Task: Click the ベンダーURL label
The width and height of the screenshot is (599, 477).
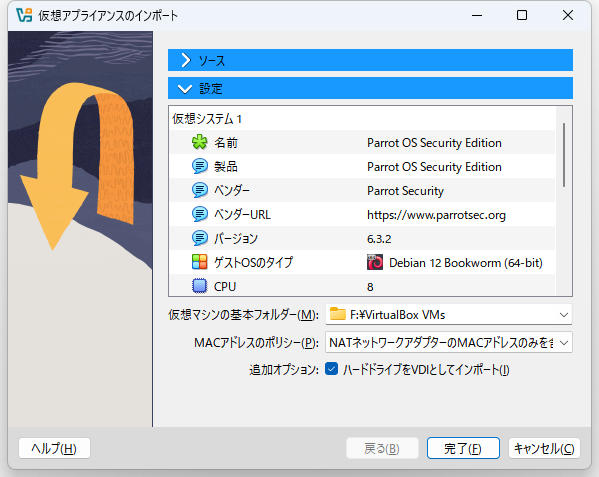Action: coord(242,215)
